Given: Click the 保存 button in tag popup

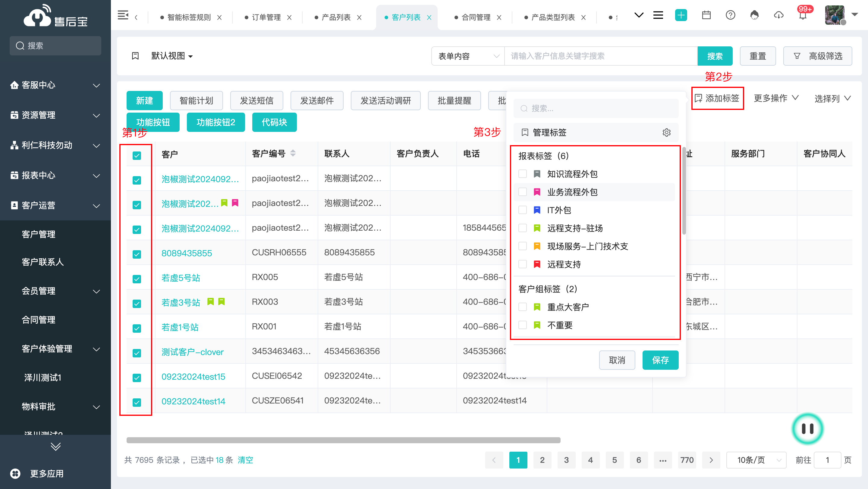Looking at the screenshot, I should pos(660,360).
